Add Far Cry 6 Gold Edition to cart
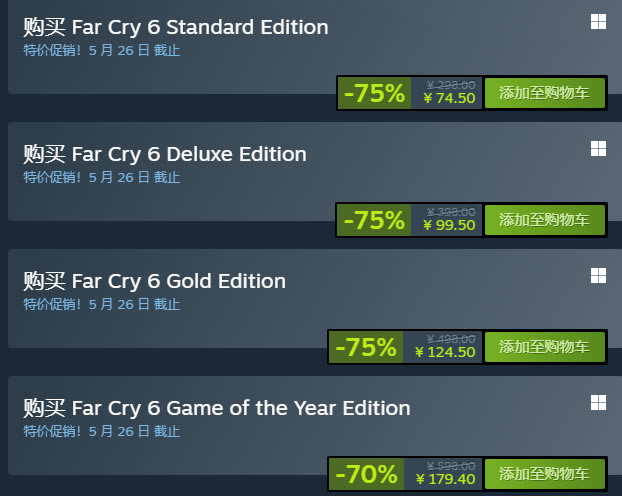 click(545, 347)
